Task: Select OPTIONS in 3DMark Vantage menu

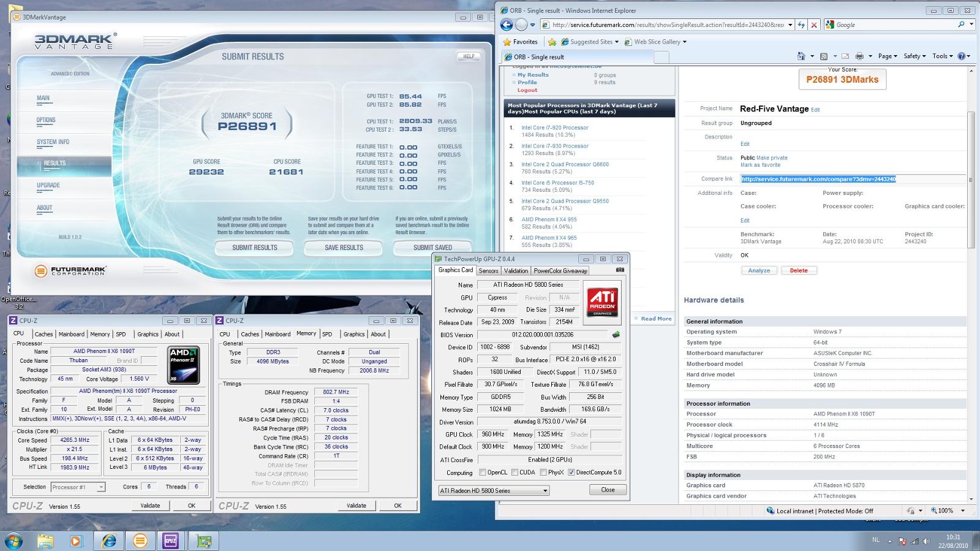Action: (46, 120)
